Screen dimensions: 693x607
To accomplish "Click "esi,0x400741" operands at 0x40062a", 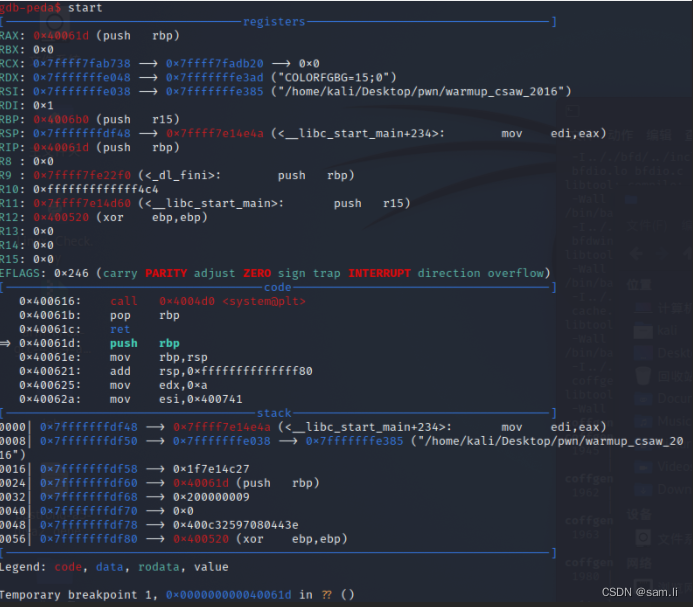I will click(x=201, y=399).
